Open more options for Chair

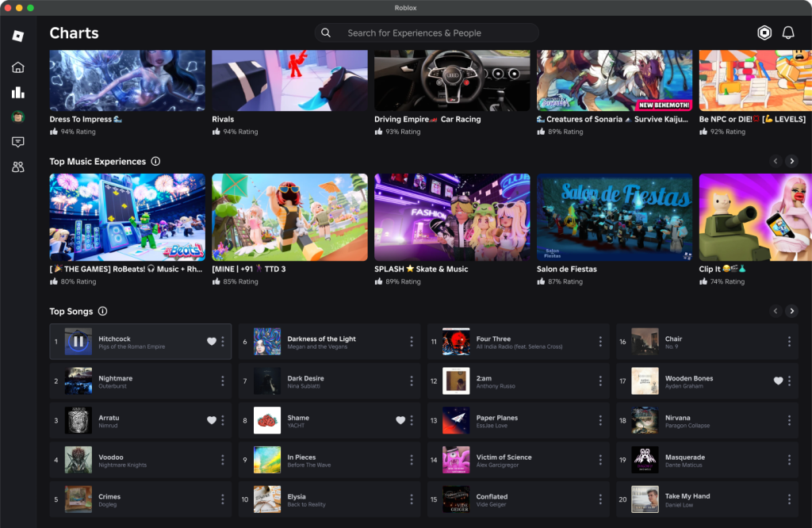[x=789, y=341]
